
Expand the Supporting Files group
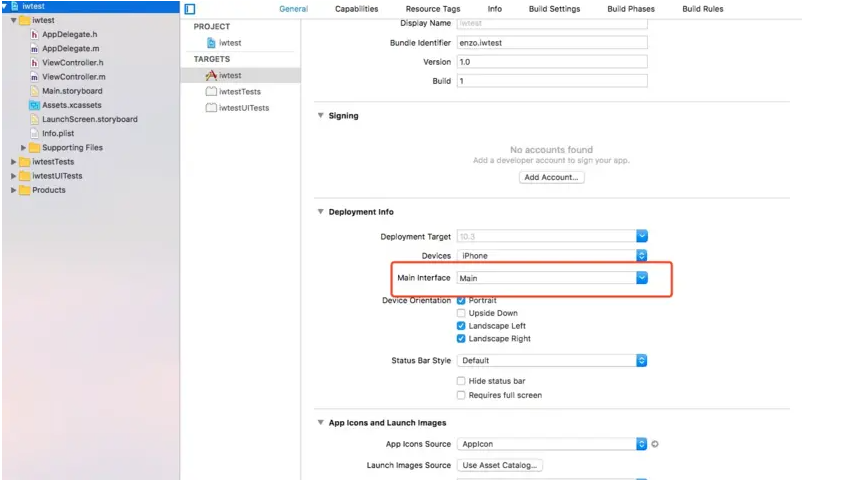coord(23,147)
